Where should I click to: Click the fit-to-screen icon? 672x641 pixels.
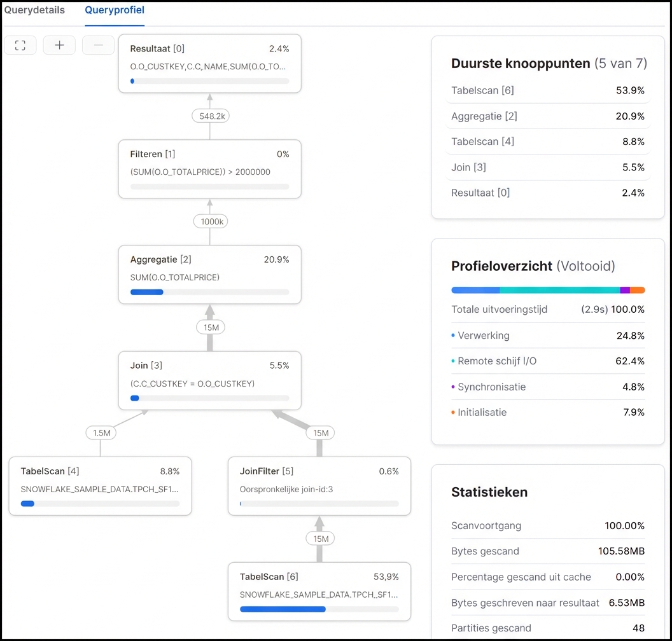tap(20, 45)
